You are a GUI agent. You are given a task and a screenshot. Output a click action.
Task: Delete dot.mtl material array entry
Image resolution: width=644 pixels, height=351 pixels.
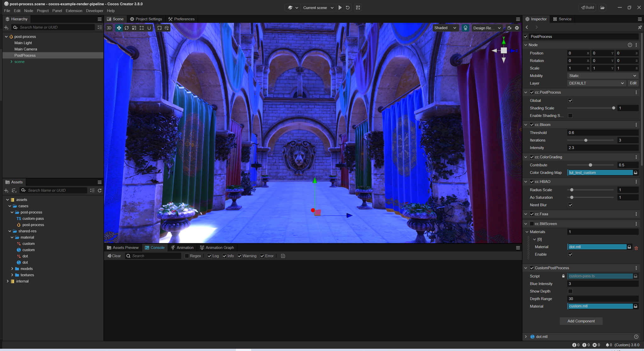[x=636, y=248]
